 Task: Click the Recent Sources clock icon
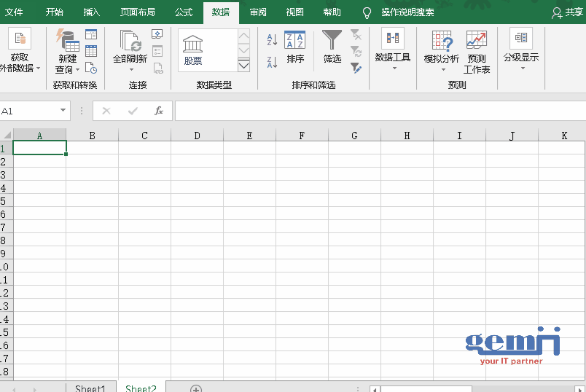point(91,68)
